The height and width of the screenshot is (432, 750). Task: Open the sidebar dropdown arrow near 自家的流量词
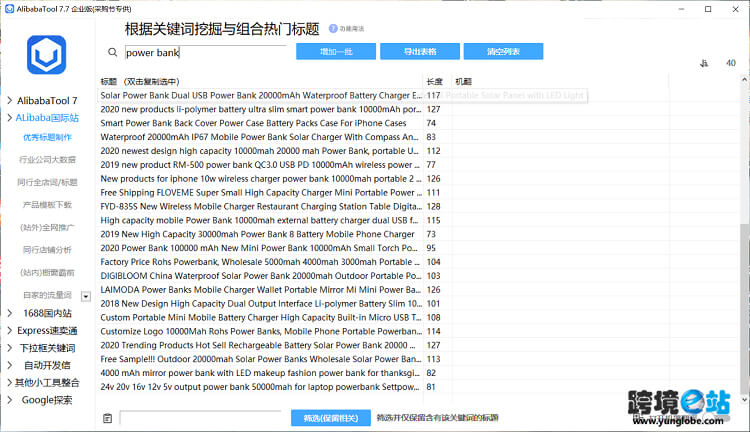pyautogui.click(x=86, y=297)
